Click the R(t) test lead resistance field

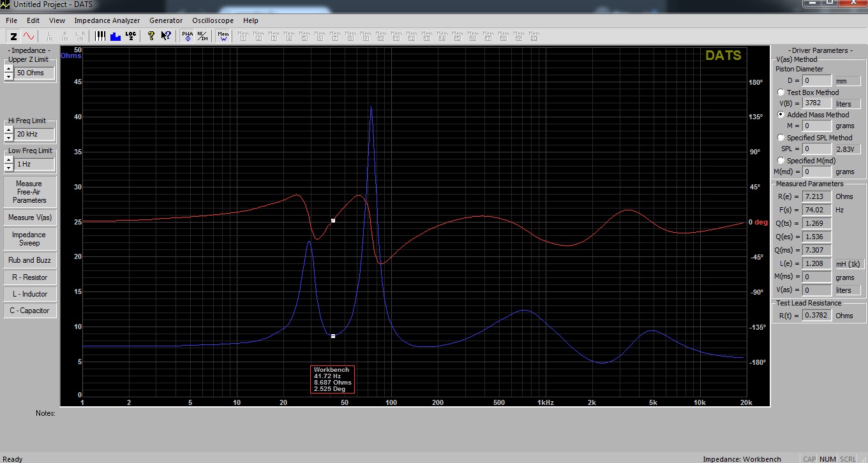817,315
